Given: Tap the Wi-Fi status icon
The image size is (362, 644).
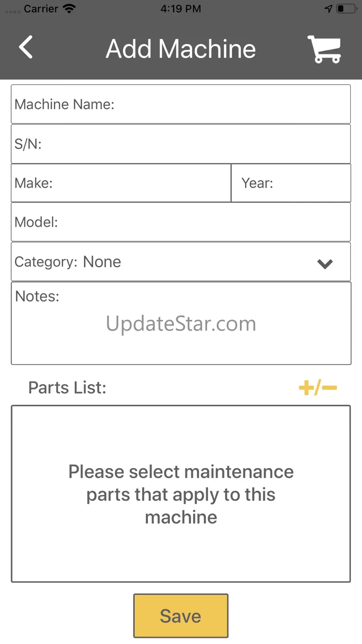Looking at the screenshot, I should pyautogui.click(x=69, y=8).
